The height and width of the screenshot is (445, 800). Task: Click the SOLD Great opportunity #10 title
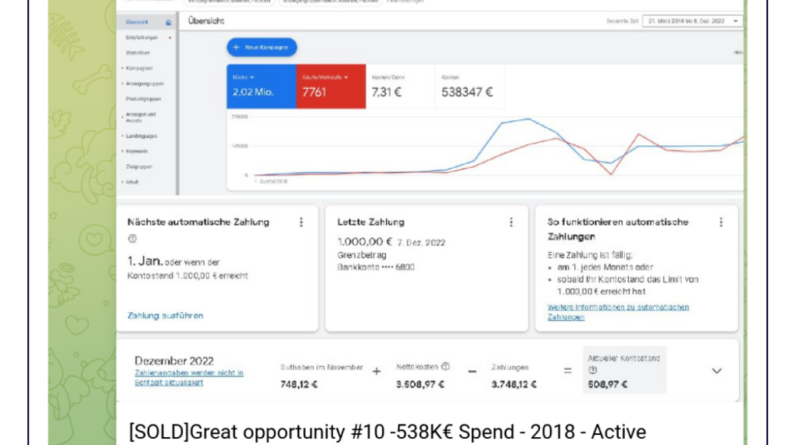coord(387,432)
